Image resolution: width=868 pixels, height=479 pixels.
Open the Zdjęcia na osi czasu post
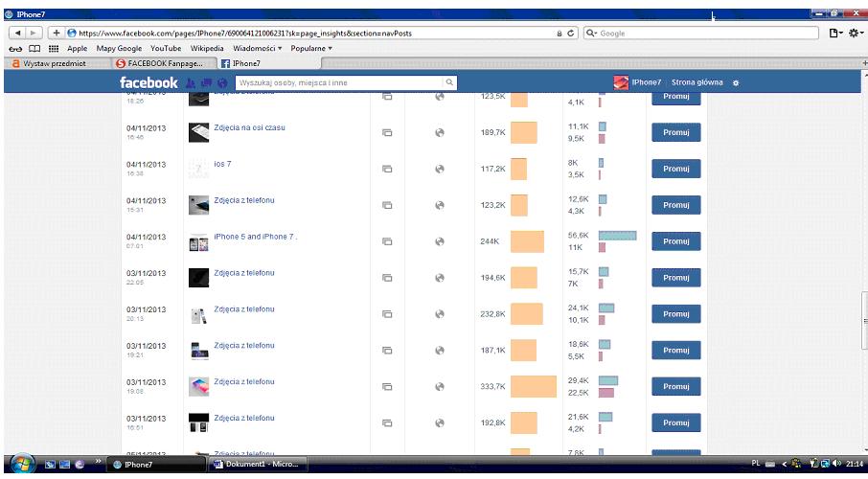pos(250,127)
